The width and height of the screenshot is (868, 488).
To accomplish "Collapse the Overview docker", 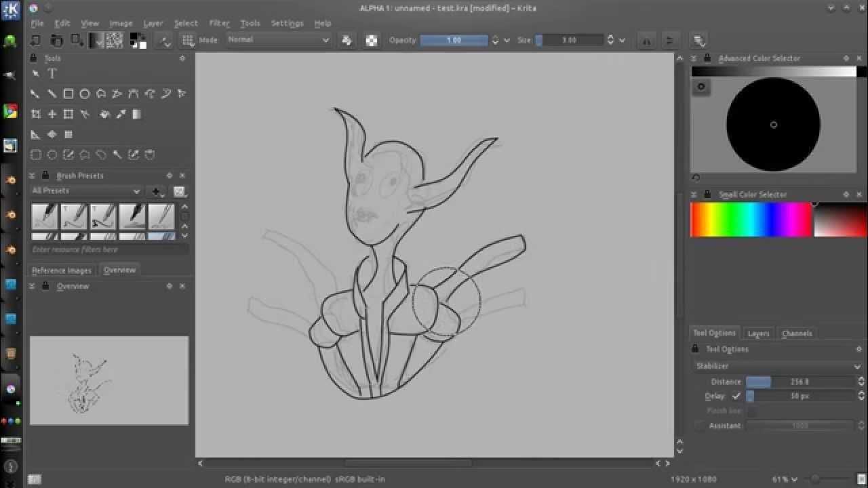I will pyautogui.click(x=32, y=286).
